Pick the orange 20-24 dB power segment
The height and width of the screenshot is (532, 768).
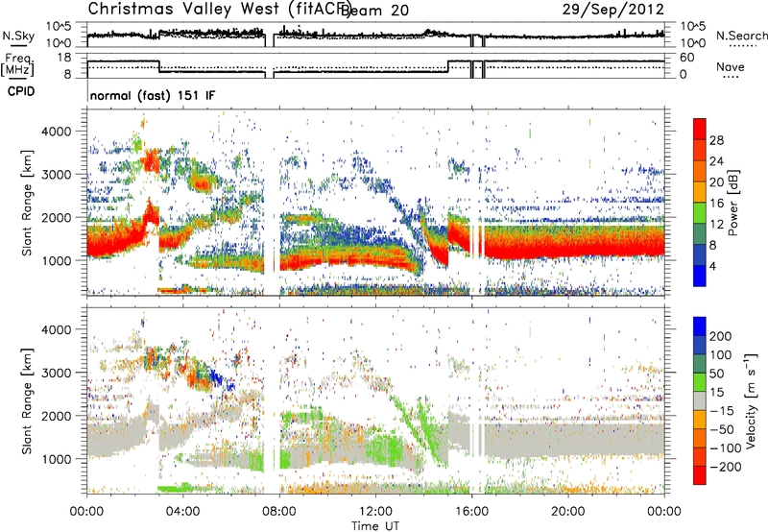pos(700,172)
